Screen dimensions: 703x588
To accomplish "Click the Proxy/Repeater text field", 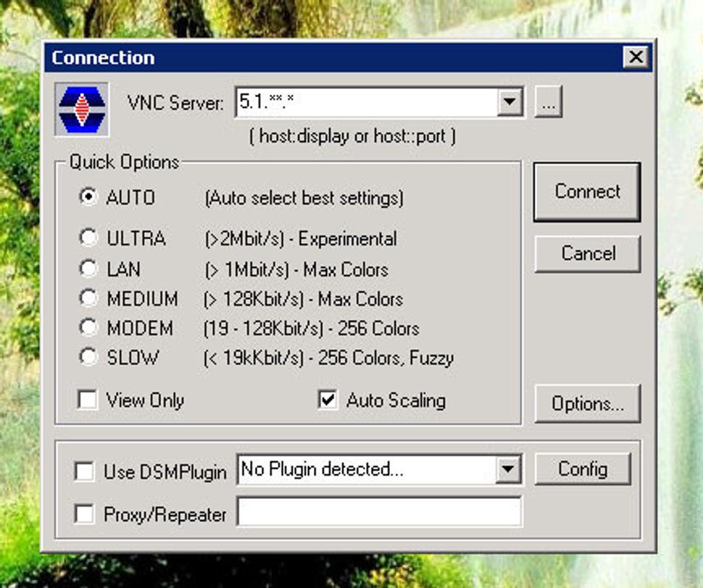I will [379, 511].
